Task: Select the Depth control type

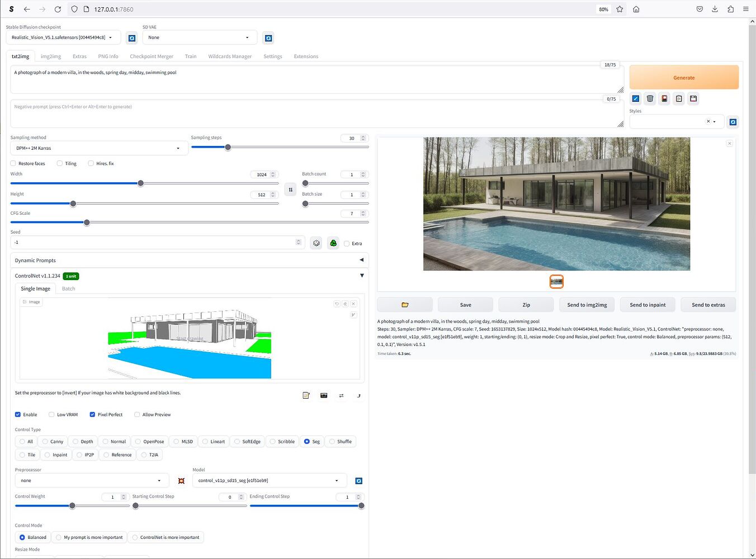Action: point(83,441)
